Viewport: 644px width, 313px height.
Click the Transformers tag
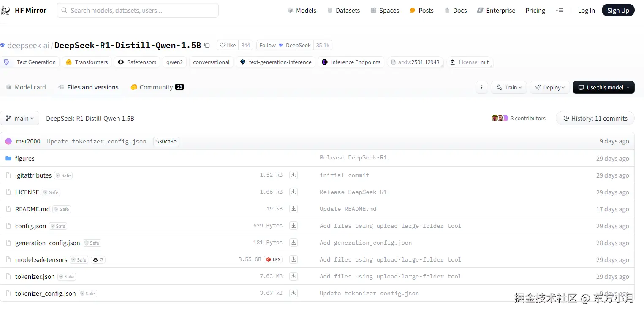pyautogui.click(x=87, y=62)
